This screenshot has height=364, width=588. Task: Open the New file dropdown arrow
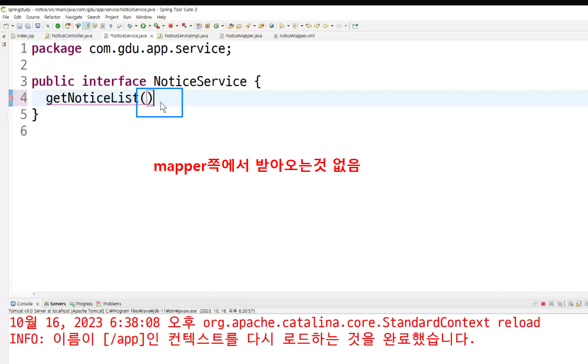tap(13, 26)
